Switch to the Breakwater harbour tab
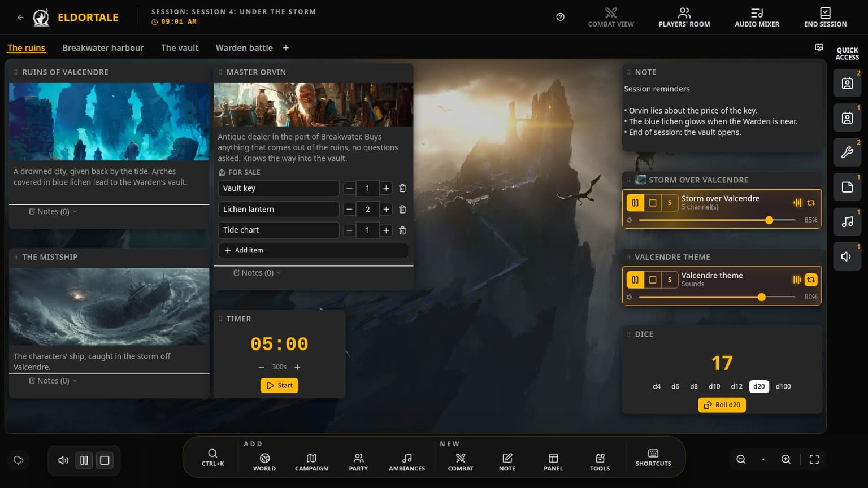This screenshot has height=488, width=868. coord(103,48)
